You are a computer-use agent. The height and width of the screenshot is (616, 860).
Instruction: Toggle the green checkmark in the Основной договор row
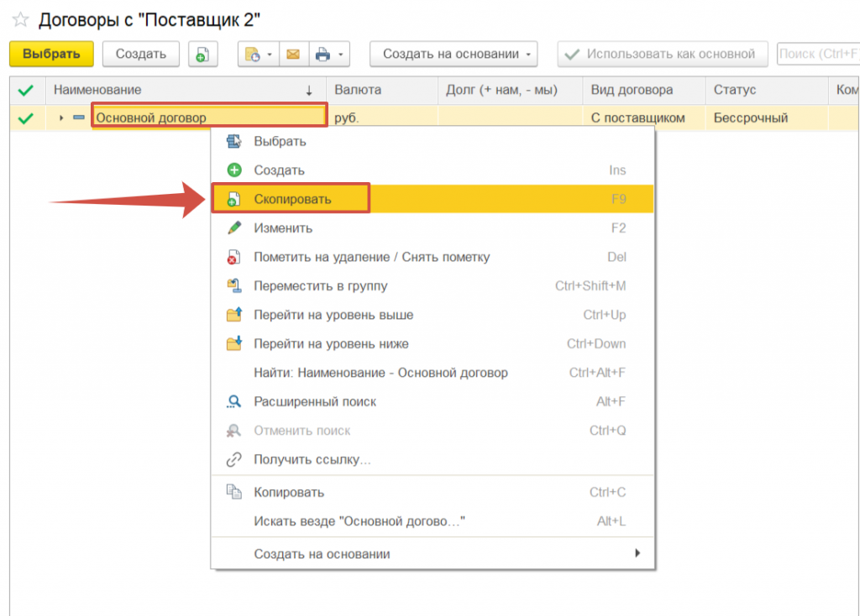25,118
